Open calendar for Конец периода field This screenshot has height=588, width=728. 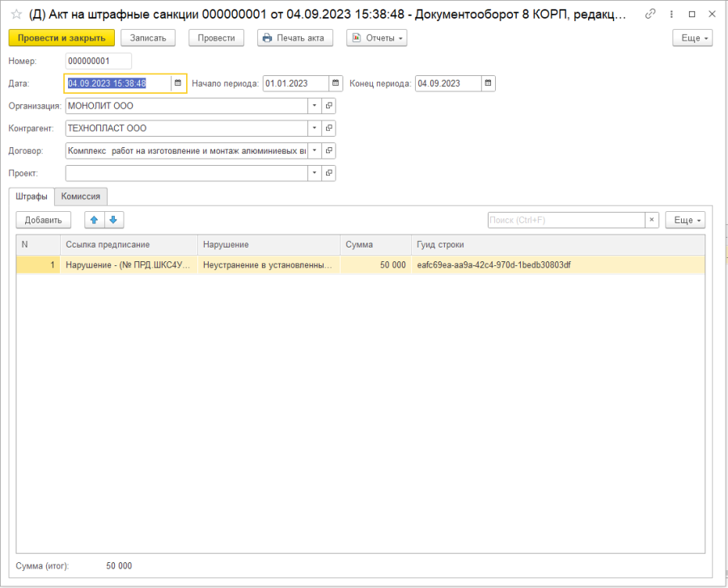click(487, 83)
